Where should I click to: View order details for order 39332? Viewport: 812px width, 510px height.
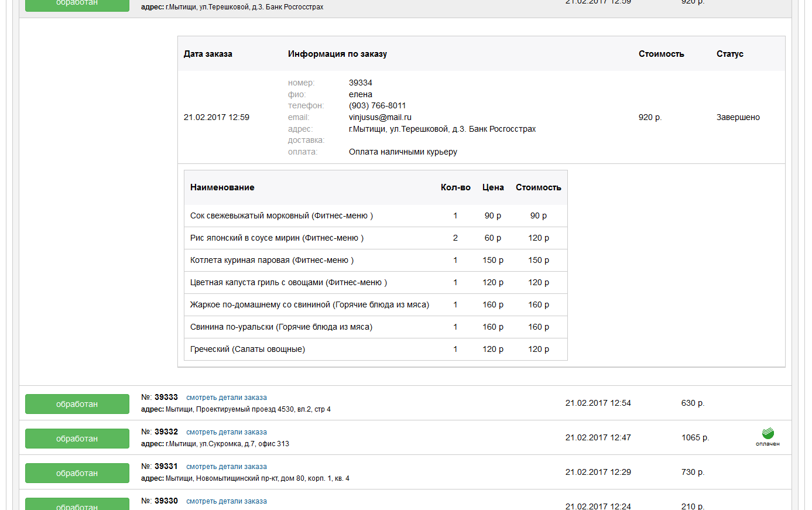(226, 432)
